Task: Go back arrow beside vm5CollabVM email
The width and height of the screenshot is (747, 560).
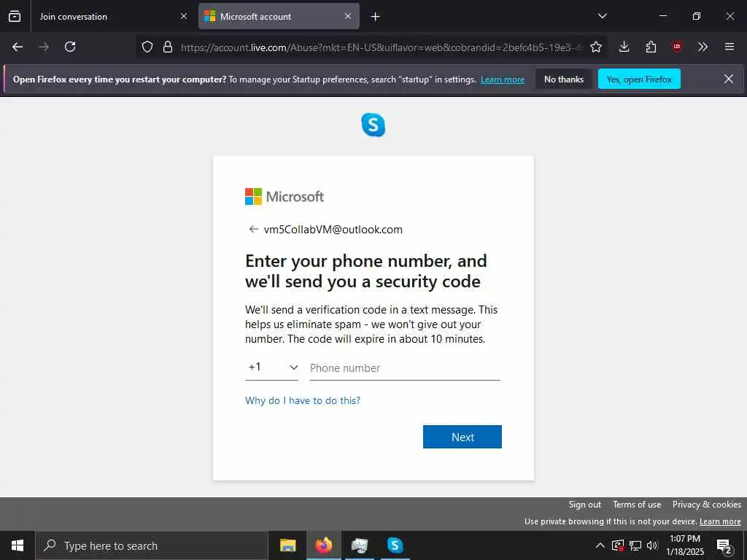Action: [x=253, y=230]
